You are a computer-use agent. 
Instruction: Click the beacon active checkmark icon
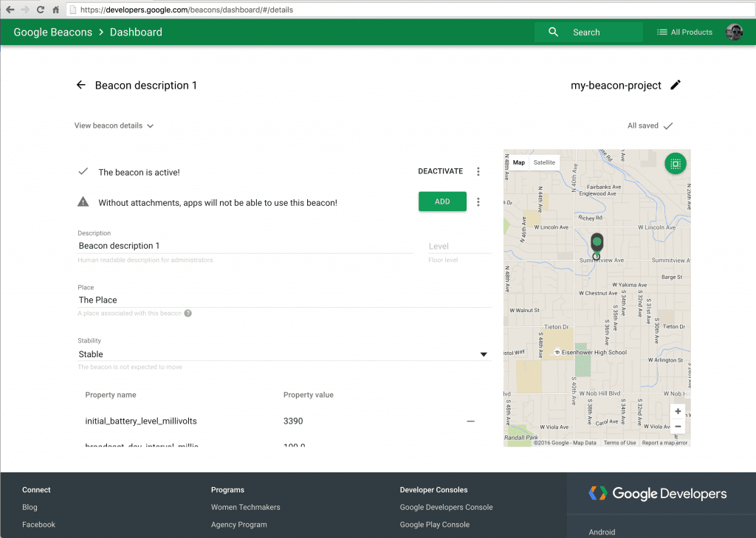pyautogui.click(x=83, y=171)
